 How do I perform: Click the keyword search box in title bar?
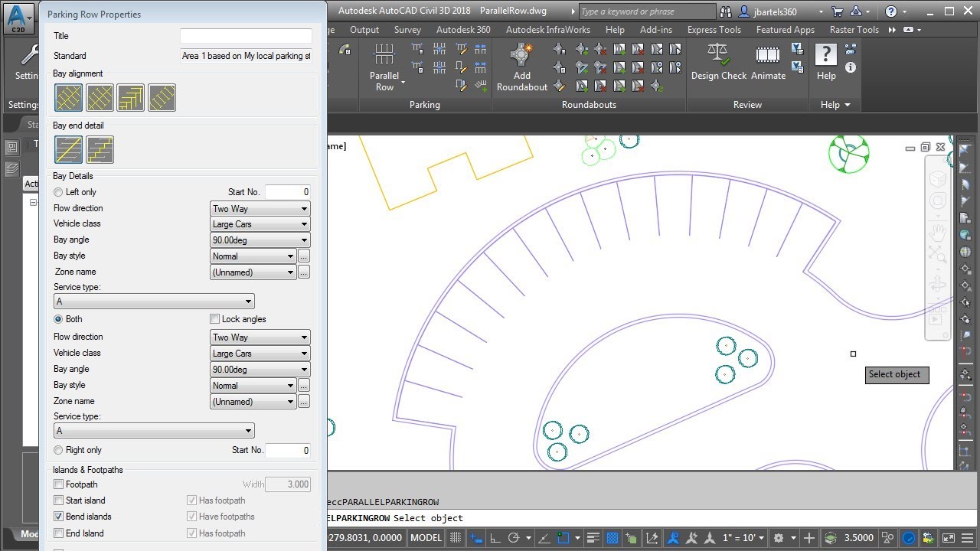[x=646, y=11]
